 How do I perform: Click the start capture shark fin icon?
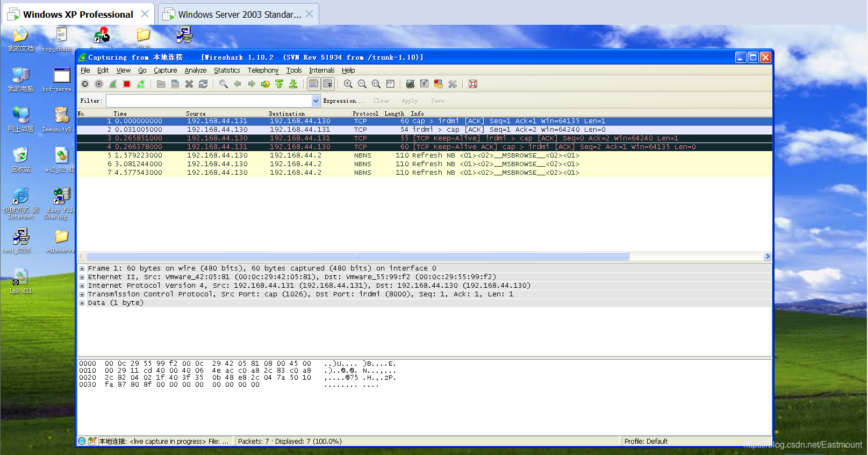pyautogui.click(x=113, y=84)
